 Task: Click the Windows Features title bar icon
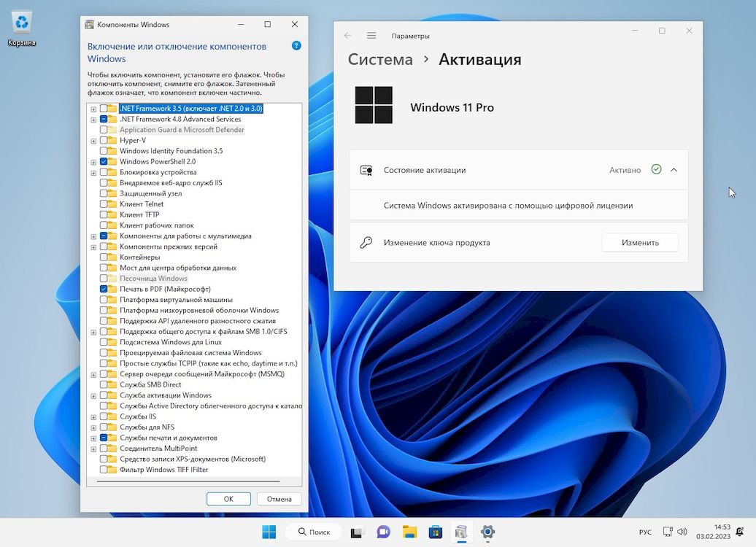[89, 25]
